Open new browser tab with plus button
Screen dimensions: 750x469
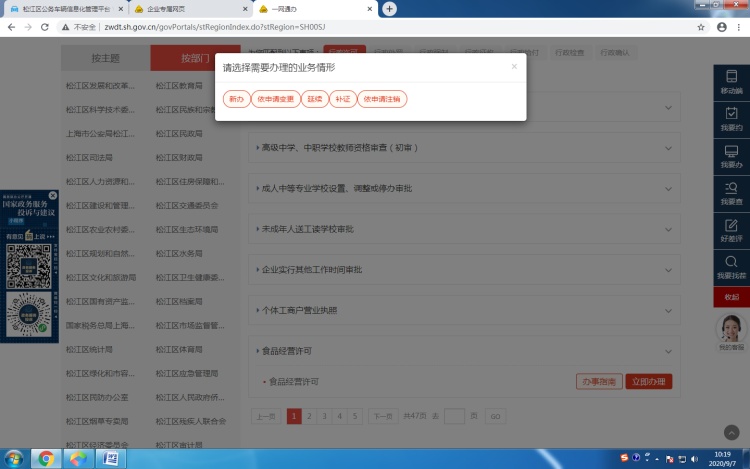click(x=389, y=9)
